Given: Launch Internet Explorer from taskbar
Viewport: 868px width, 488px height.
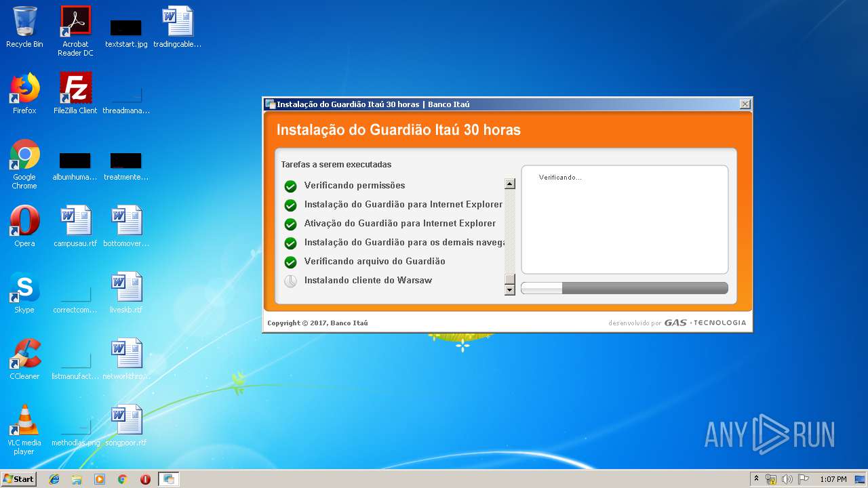Looking at the screenshot, I should [54, 479].
